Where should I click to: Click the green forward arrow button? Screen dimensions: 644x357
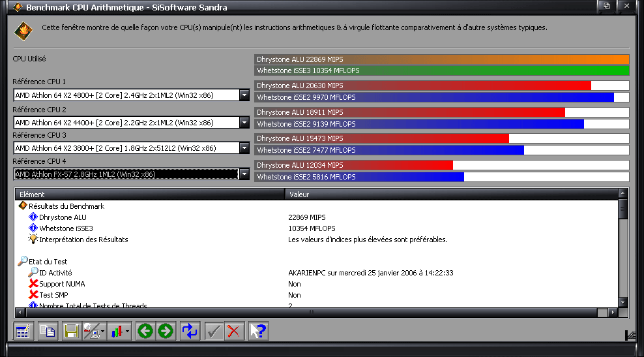coord(166,331)
